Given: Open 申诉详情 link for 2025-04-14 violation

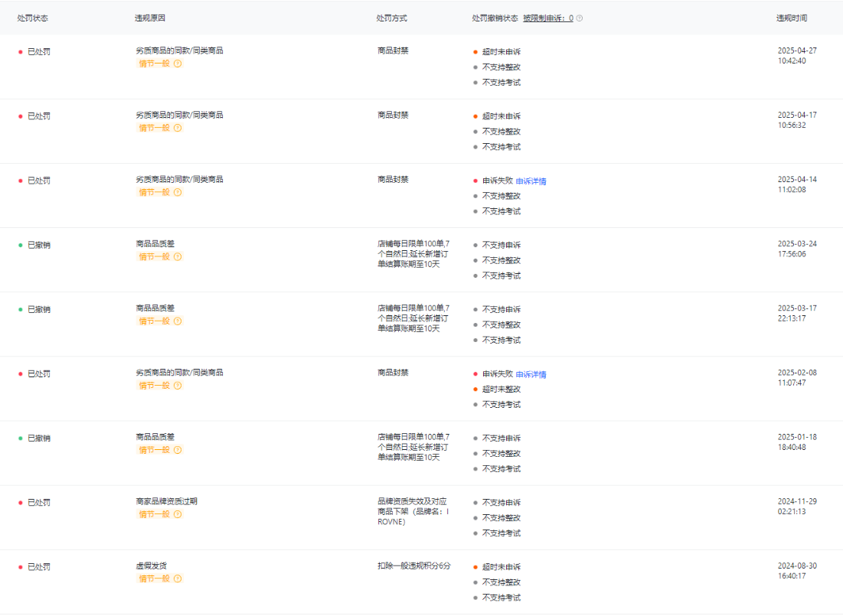Looking at the screenshot, I should (x=531, y=181).
